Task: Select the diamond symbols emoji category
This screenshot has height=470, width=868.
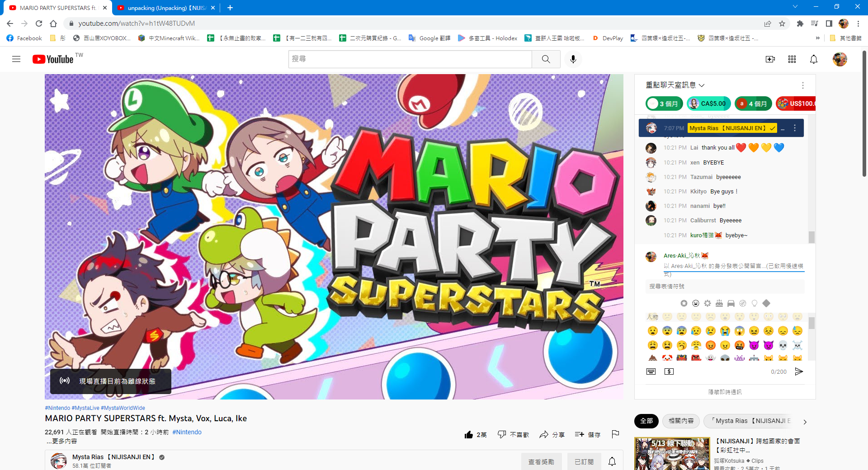Action: coord(766,303)
